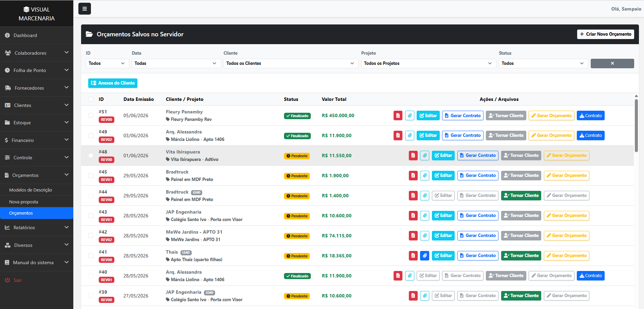The height and width of the screenshot is (309, 644).
Task: Click Criar Novo Orçamento button
Action: click(x=605, y=34)
